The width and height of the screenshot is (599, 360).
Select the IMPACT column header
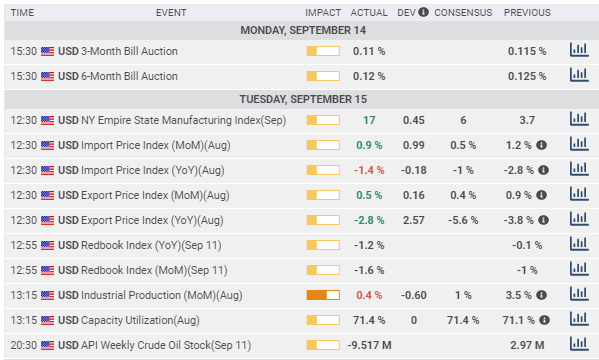tap(323, 13)
